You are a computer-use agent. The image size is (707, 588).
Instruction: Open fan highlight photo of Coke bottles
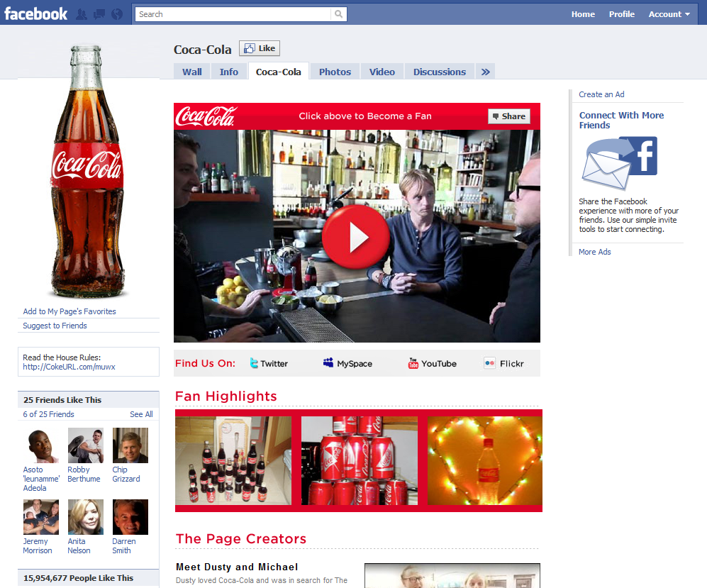pos(233,460)
